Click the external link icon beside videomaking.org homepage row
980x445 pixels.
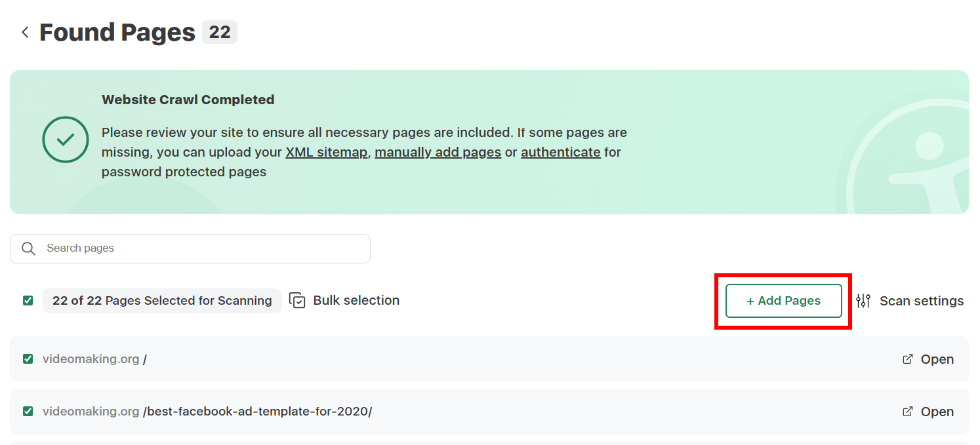click(x=907, y=358)
